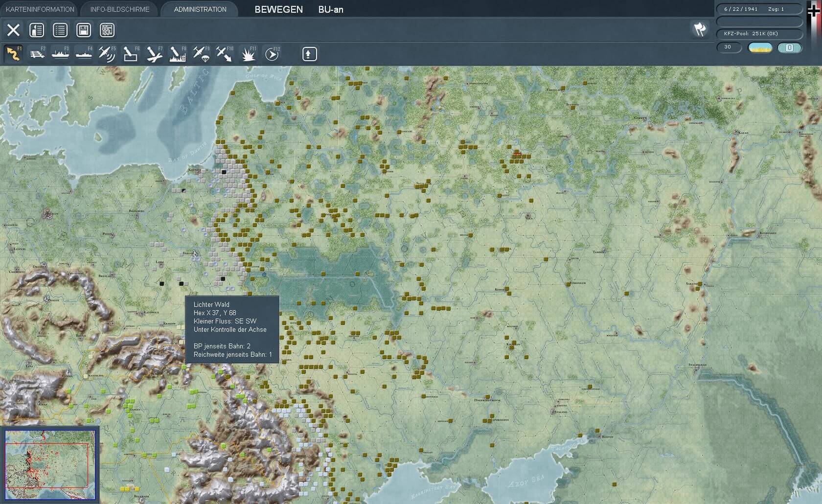Click 'Reichweite jenseits Bahn: 1' tooltip line
Screen dimensions: 822x504
click(233, 354)
